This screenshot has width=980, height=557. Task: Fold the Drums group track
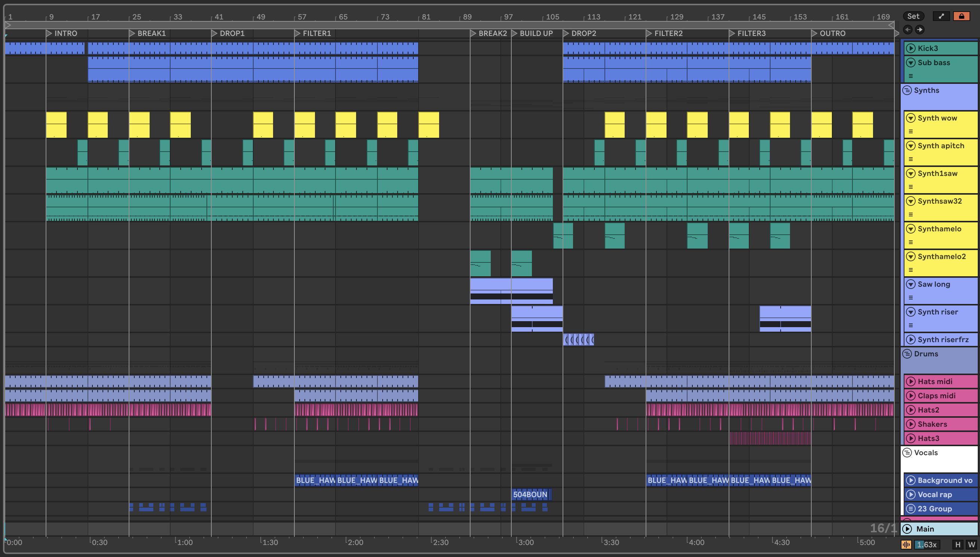(x=907, y=354)
